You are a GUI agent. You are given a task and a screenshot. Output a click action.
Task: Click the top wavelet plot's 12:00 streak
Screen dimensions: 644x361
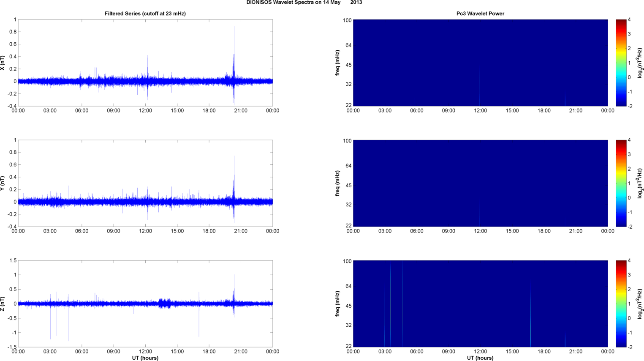point(480,87)
